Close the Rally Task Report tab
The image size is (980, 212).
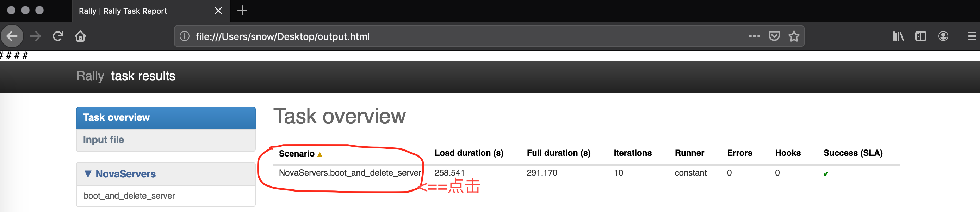(x=218, y=11)
